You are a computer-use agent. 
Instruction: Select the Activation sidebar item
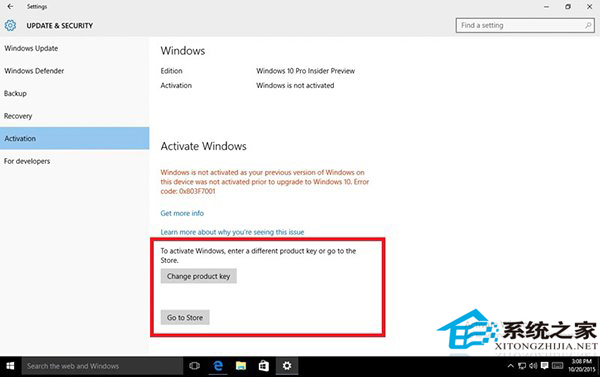[75, 138]
